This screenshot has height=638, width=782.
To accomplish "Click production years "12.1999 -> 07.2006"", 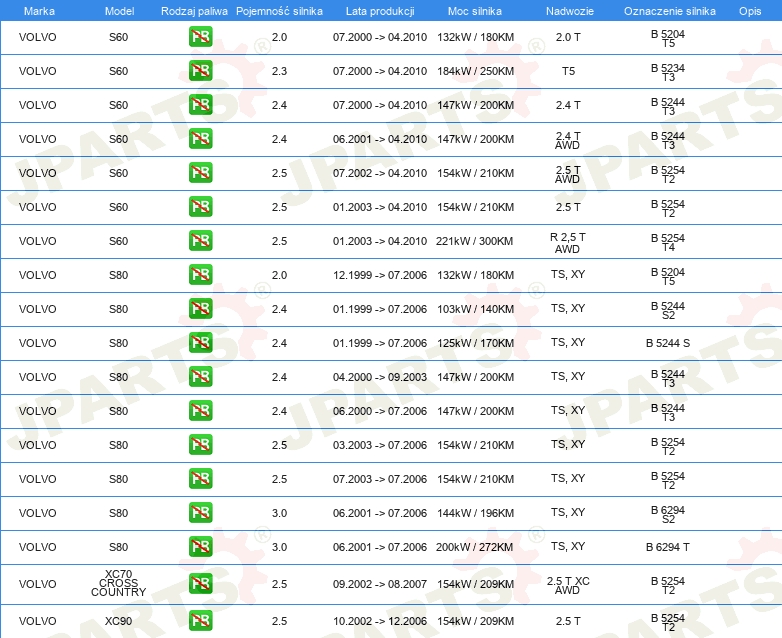I will click(380, 275).
